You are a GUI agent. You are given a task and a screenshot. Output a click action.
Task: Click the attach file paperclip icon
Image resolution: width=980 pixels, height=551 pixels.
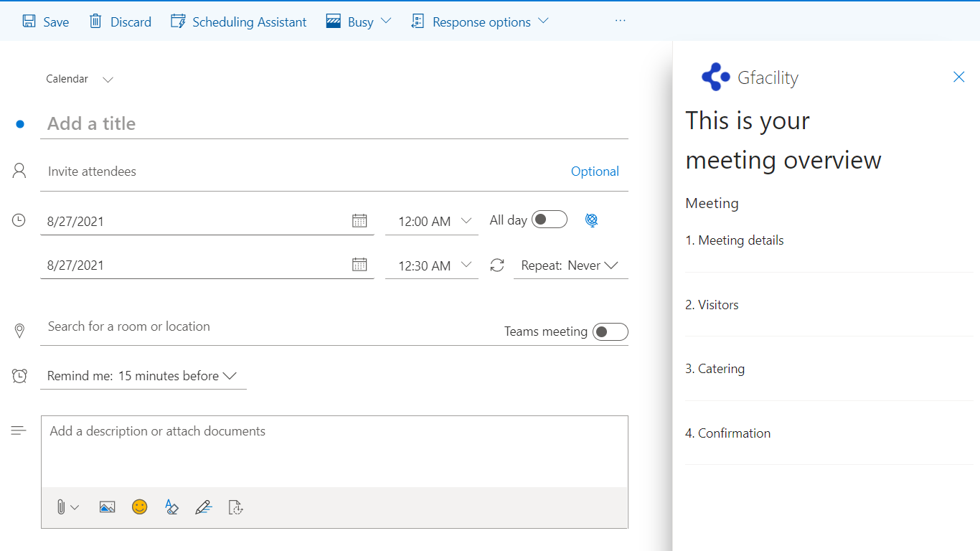pyautogui.click(x=62, y=507)
